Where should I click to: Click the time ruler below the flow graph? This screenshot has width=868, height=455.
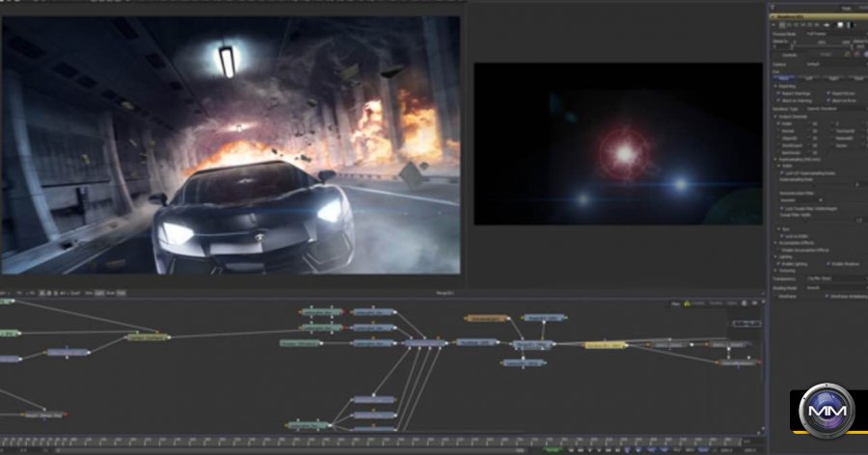pos(371,442)
